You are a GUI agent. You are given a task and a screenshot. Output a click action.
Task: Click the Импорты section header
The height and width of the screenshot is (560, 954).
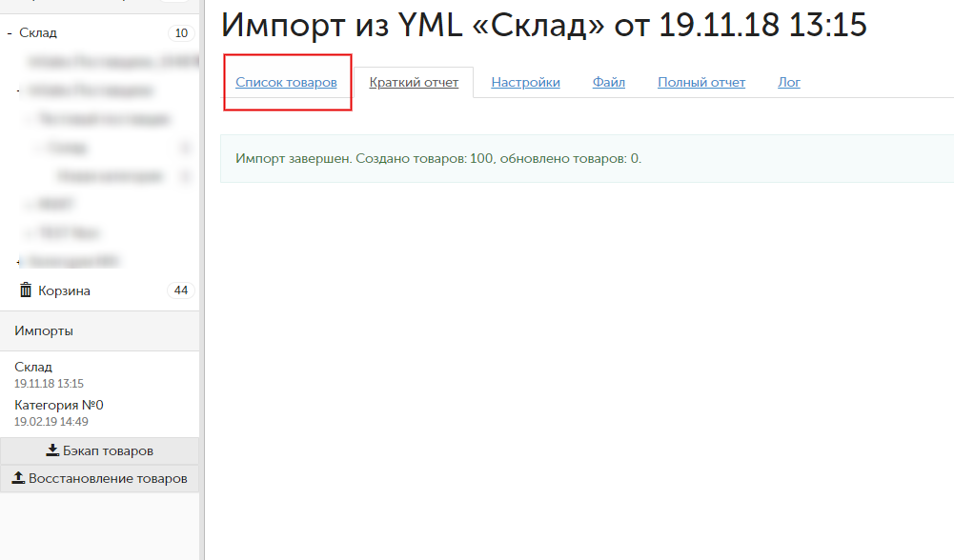[44, 331]
